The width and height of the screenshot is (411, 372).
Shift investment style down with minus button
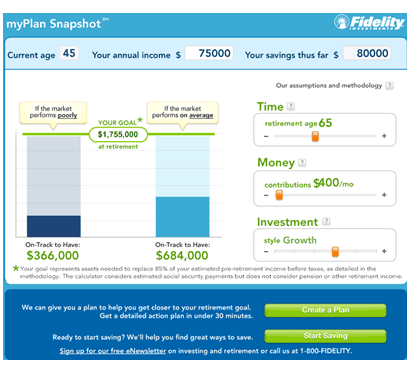click(x=266, y=251)
